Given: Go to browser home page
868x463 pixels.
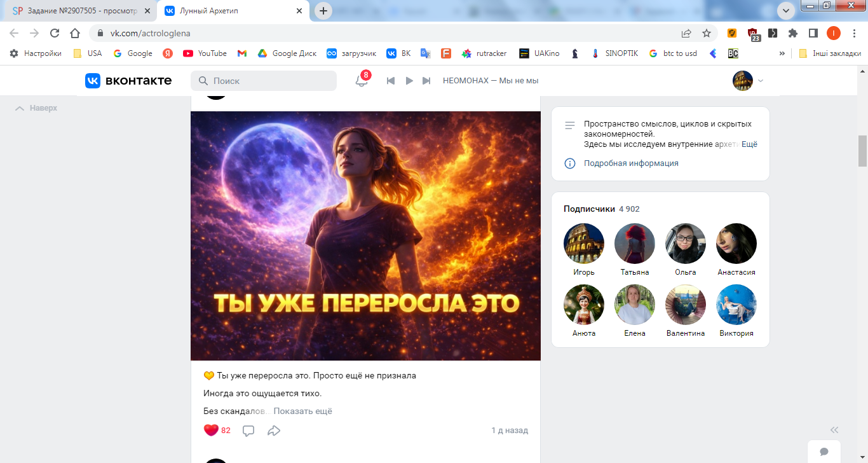Looking at the screenshot, I should click(75, 33).
